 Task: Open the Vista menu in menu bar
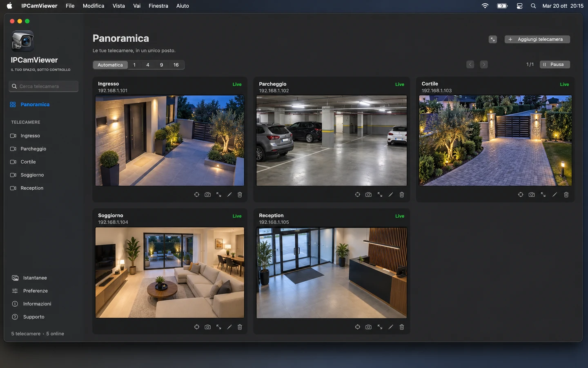(x=119, y=6)
